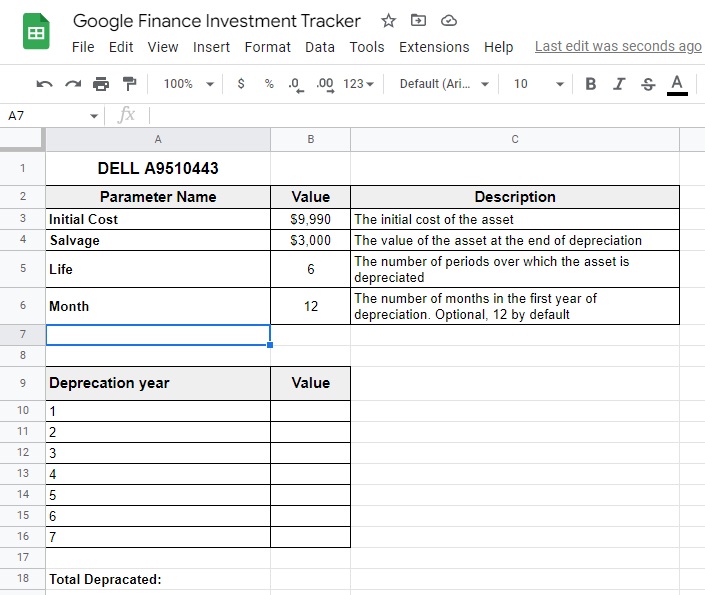This screenshot has width=705, height=595.
Task: Select the Life value 6 cell
Action: (310, 269)
